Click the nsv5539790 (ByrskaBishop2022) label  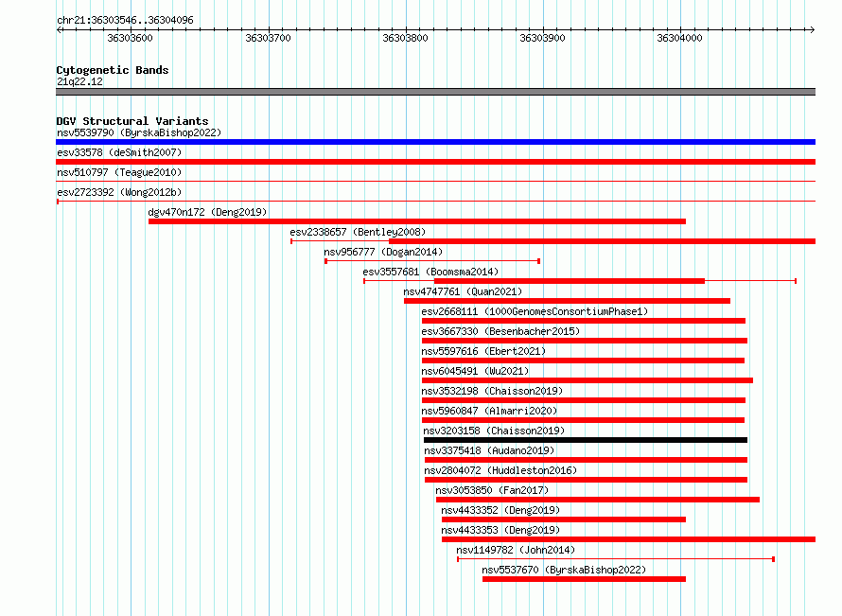139,132
